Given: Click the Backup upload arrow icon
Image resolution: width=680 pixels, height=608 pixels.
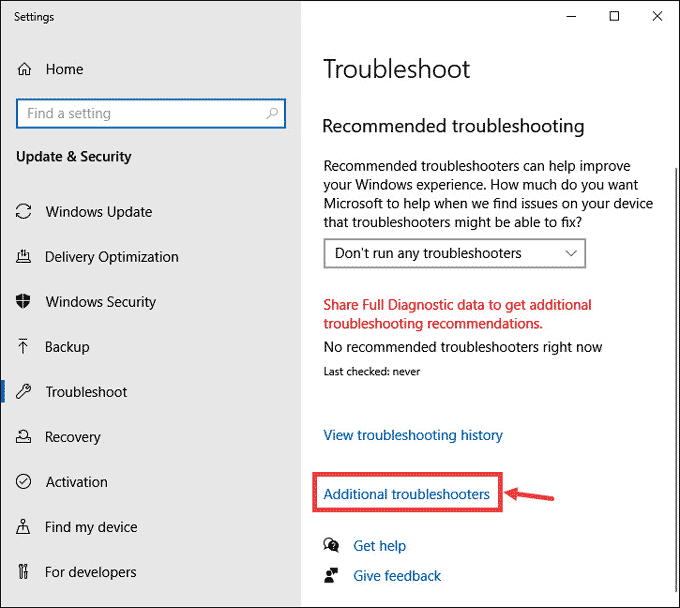Looking at the screenshot, I should coord(23,346).
